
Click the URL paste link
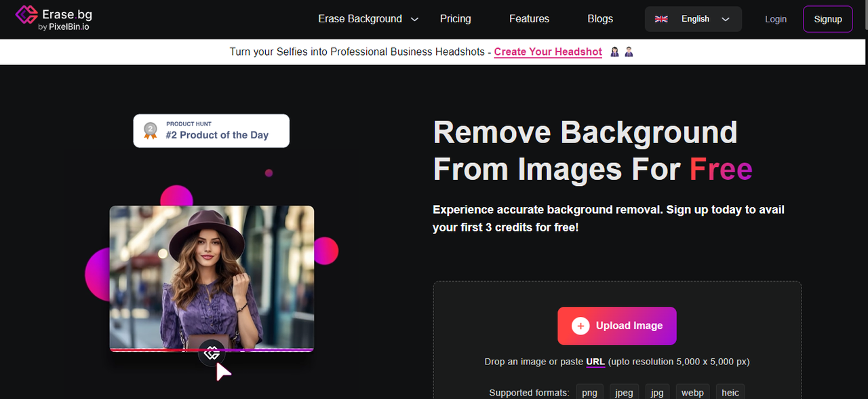point(595,362)
